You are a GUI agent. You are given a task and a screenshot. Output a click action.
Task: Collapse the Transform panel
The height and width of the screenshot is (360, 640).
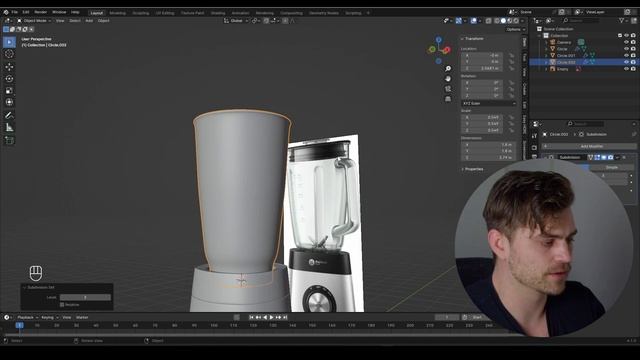click(472, 38)
